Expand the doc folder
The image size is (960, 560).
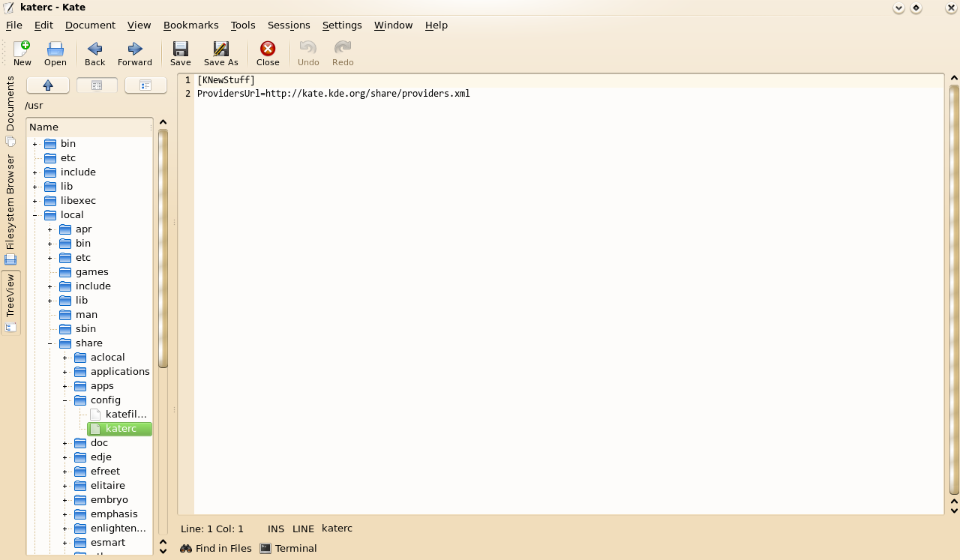coord(65,443)
